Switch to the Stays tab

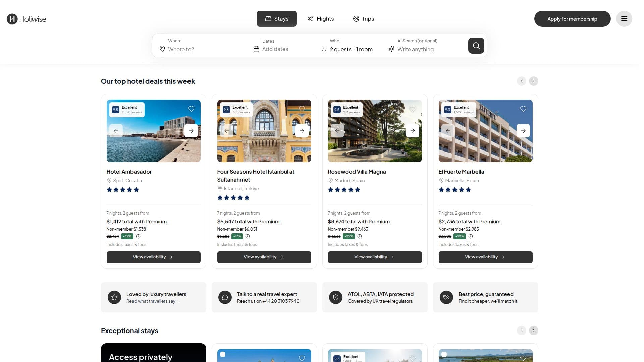tap(276, 19)
